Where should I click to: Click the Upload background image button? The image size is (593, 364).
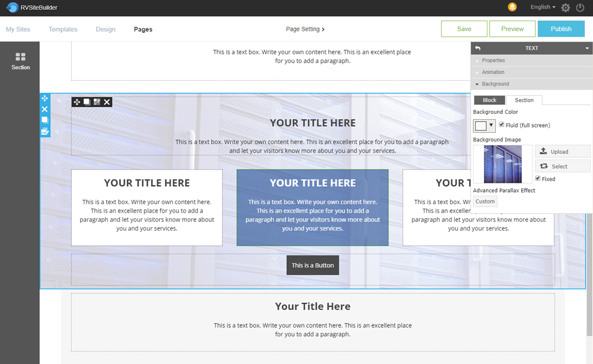click(x=562, y=151)
